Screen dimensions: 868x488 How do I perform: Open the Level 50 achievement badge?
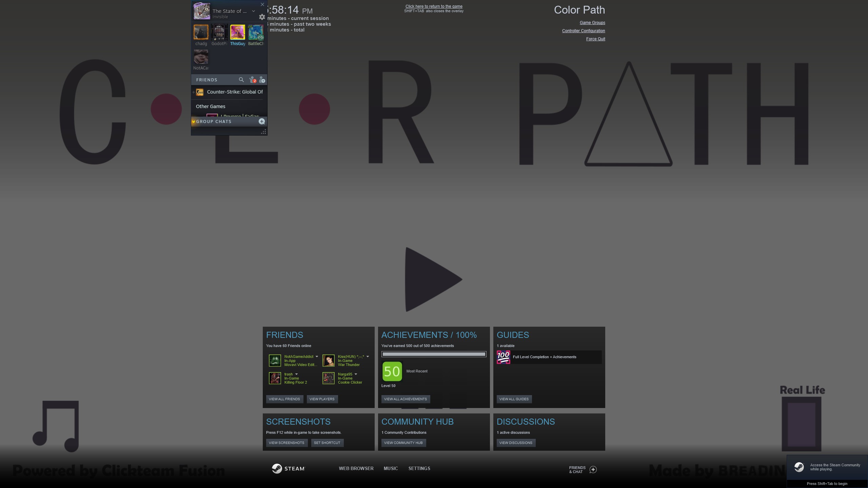pyautogui.click(x=392, y=371)
